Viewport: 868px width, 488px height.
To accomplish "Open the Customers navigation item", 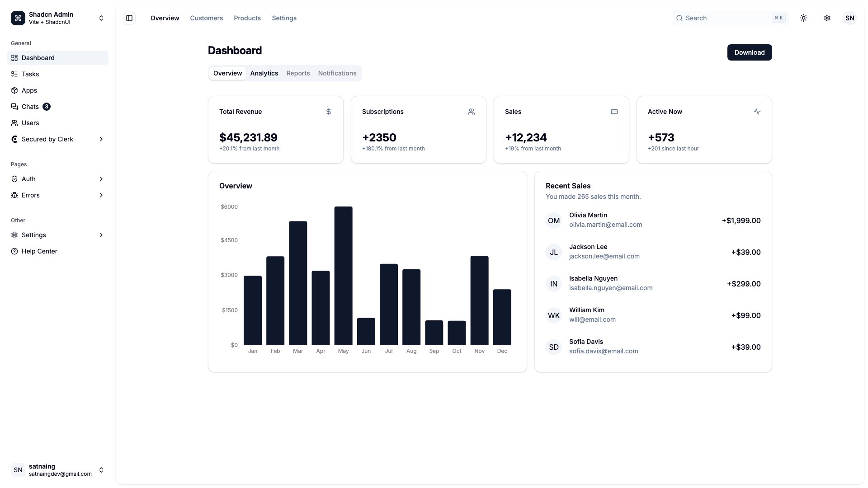I will click(206, 18).
